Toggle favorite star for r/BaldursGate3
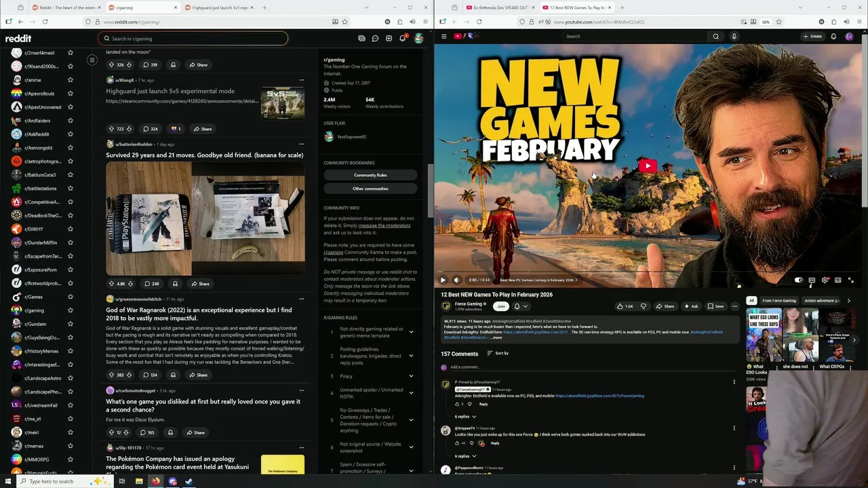The image size is (868, 488). tap(70, 175)
